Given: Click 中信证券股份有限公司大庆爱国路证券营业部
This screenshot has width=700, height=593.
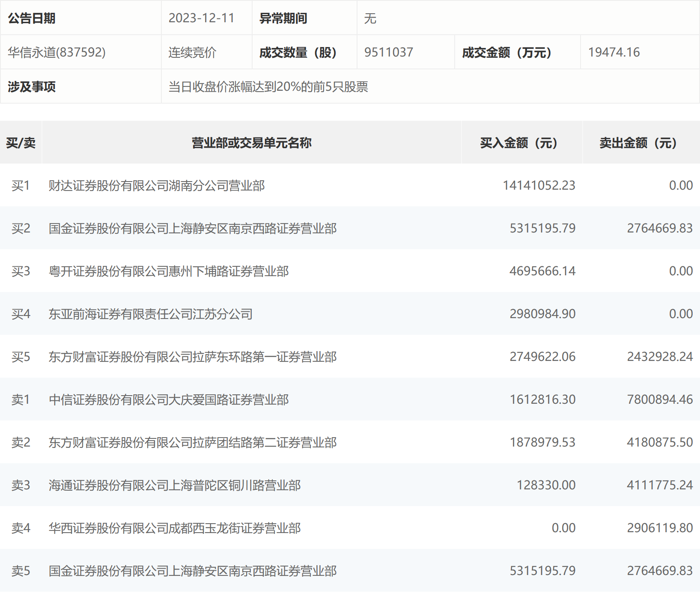Looking at the screenshot, I should 169,399.
